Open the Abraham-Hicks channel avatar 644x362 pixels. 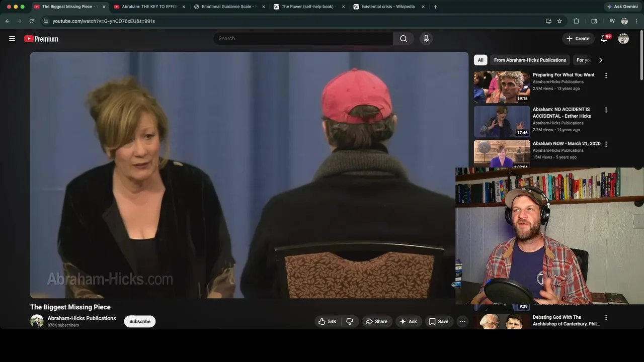tap(37, 321)
